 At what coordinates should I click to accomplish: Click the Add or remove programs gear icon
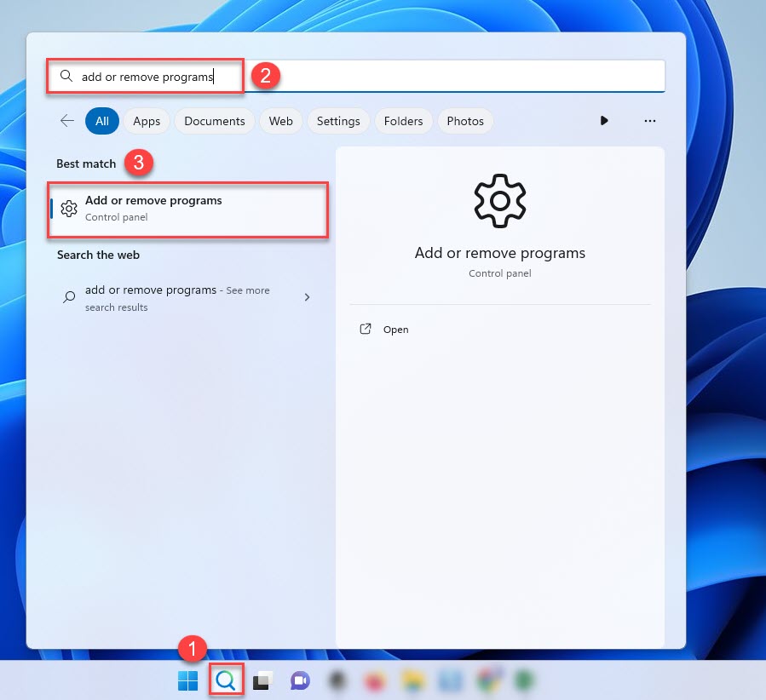click(69, 209)
